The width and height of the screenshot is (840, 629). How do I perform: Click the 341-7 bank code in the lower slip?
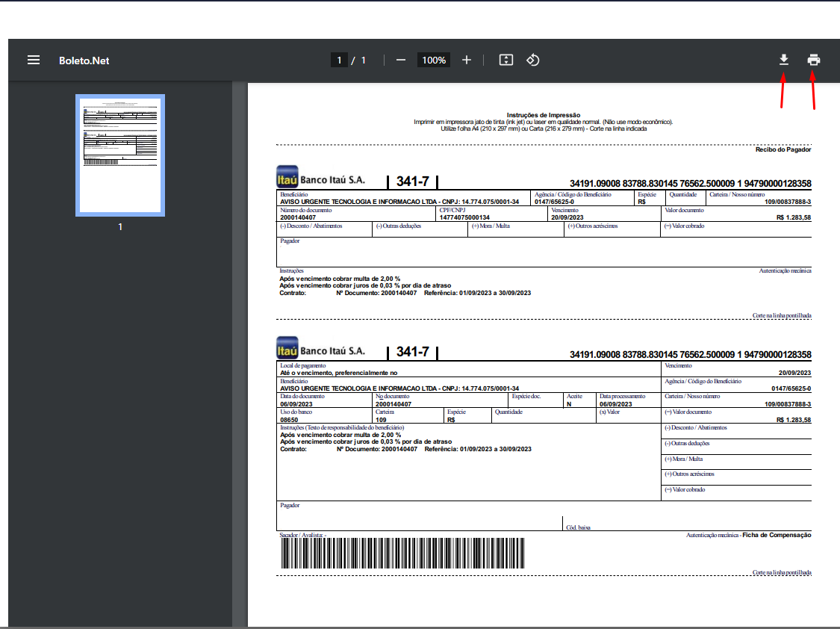click(x=412, y=352)
